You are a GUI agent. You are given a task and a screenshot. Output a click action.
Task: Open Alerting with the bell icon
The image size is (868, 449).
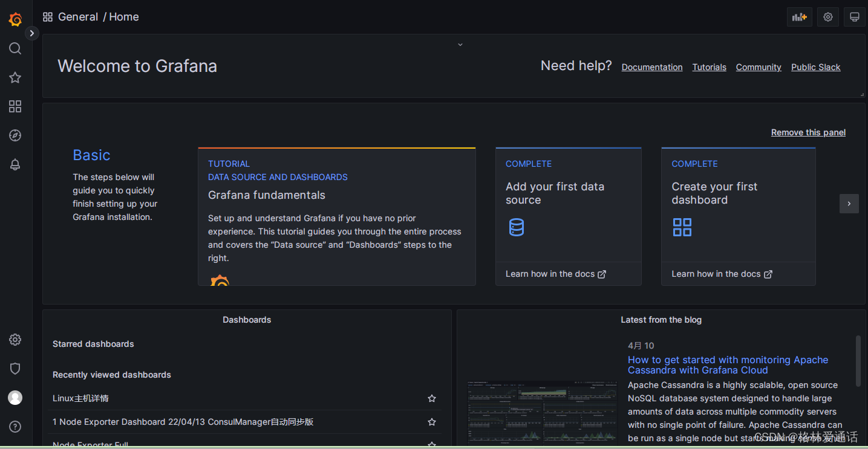pos(15,164)
